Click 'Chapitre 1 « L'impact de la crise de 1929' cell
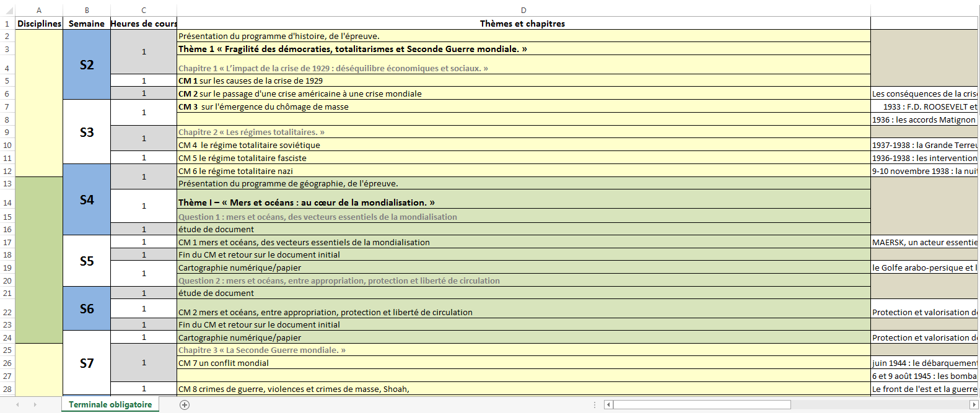The width and height of the screenshot is (980, 413). pos(523,65)
